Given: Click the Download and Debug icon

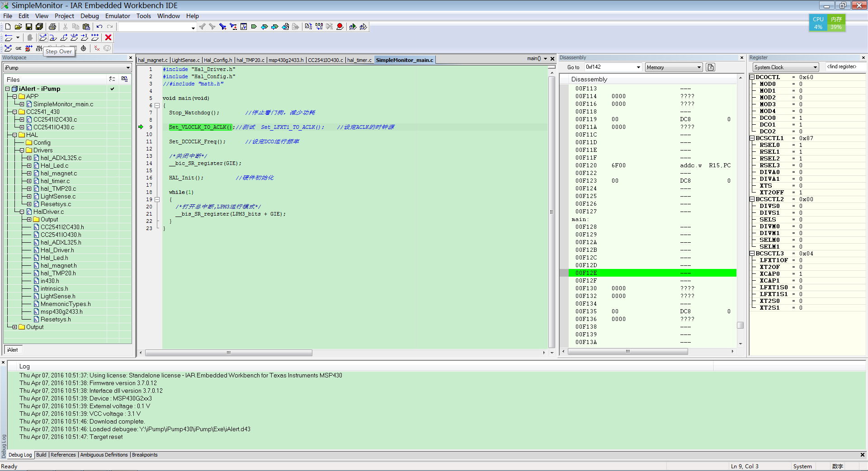Looking at the screenshot, I should pos(353,27).
